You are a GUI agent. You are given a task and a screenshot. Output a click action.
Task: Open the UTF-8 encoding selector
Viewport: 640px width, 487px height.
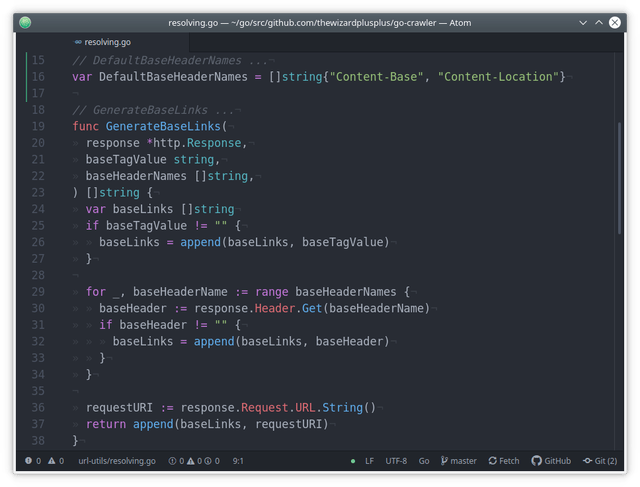click(x=396, y=460)
